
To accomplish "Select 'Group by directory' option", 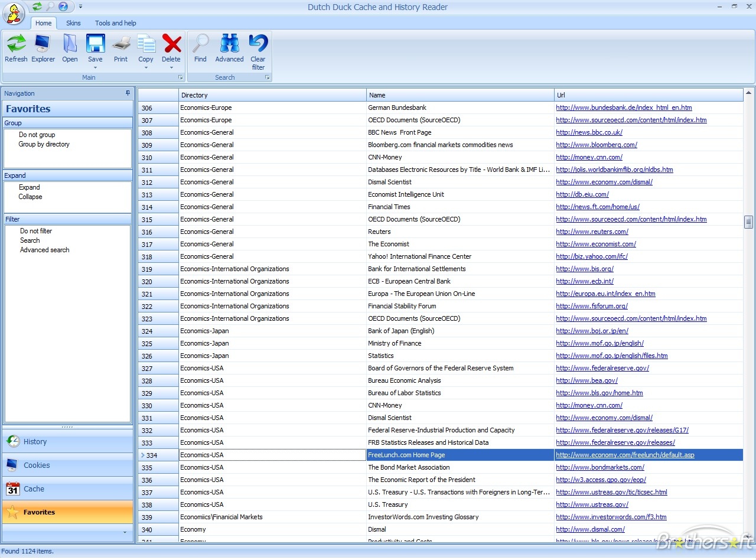I will click(x=44, y=144).
